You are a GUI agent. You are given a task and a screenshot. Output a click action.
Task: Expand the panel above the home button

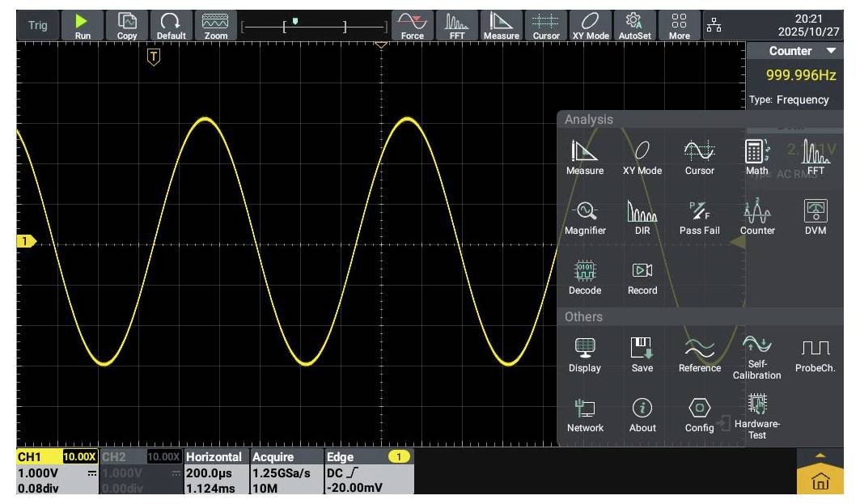click(x=820, y=455)
